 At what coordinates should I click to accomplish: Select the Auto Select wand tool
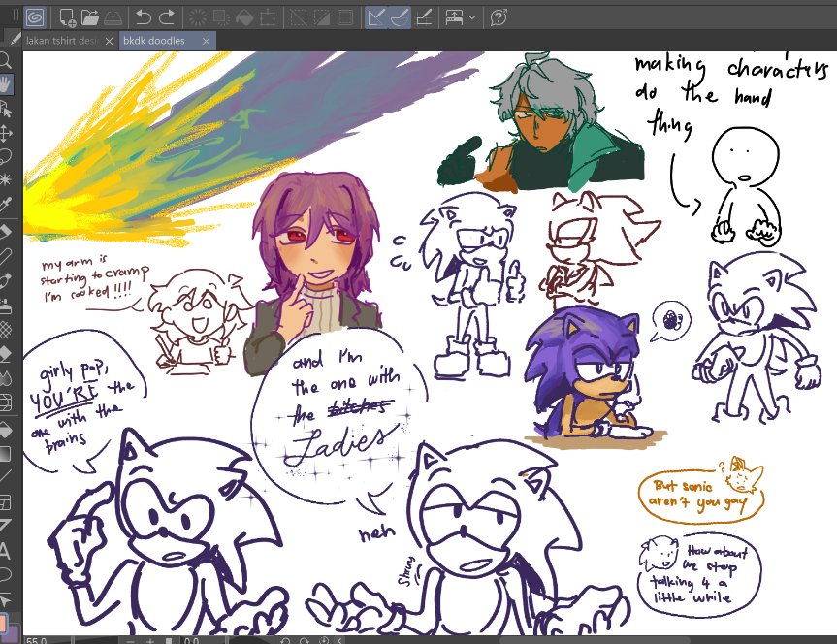6,179
